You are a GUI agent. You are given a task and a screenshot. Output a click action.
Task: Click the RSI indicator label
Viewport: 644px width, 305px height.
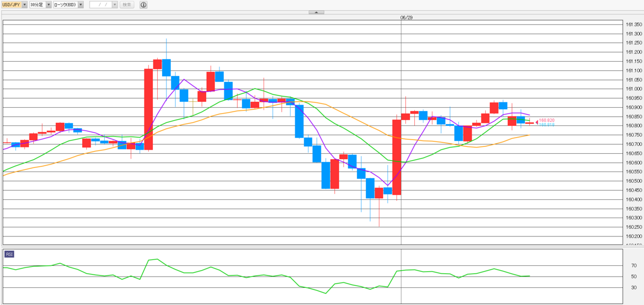pos(9,254)
